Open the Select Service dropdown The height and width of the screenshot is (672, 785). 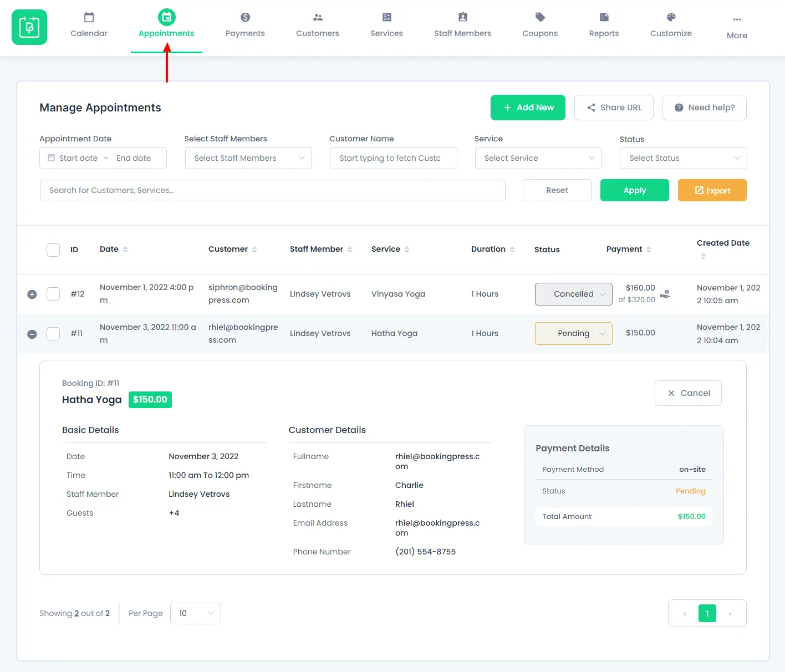(537, 158)
